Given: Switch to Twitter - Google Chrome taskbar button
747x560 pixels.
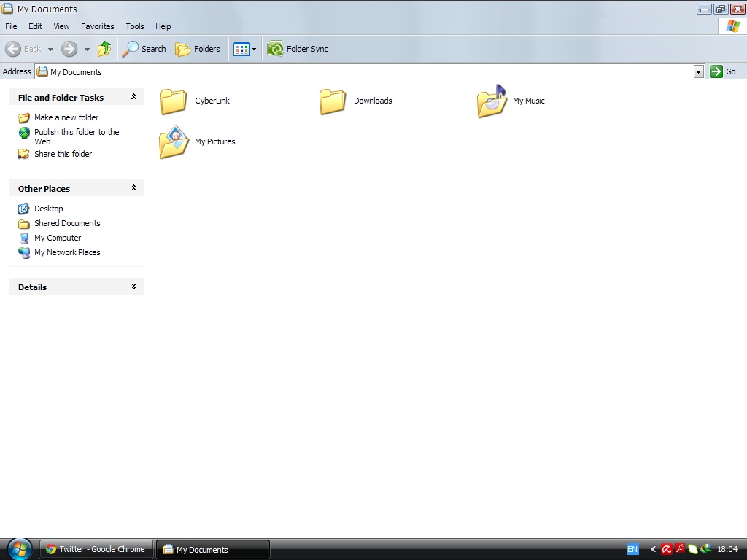Looking at the screenshot, I should pyautogui.click(x=96, y=549).
